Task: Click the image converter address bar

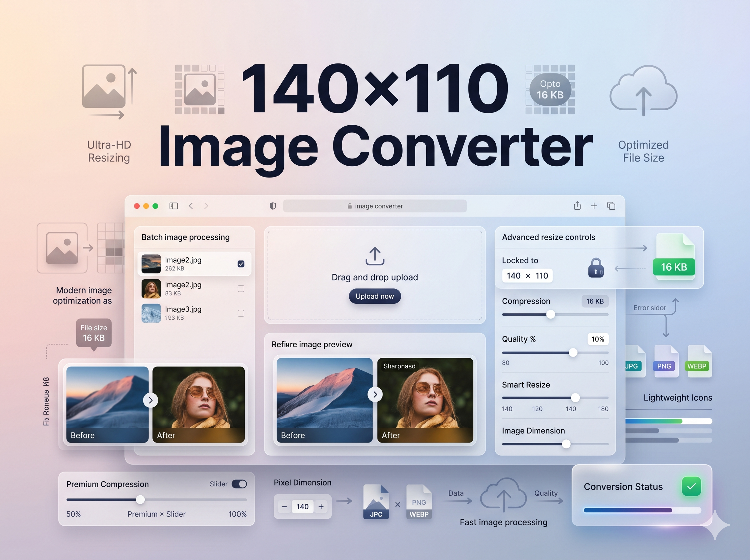Action: coord(375,206)
